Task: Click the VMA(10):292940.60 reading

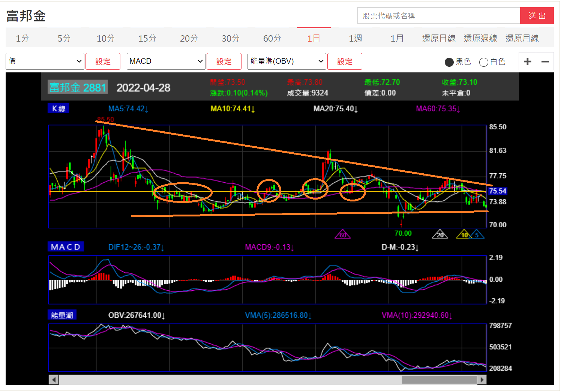Action: coord(417,315)
